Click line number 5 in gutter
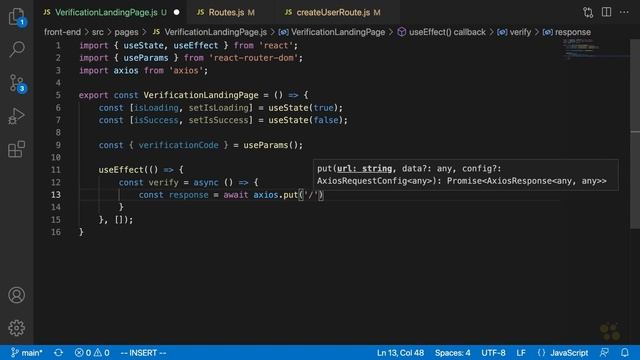This screenshot has height=360, width=640. 58,95
